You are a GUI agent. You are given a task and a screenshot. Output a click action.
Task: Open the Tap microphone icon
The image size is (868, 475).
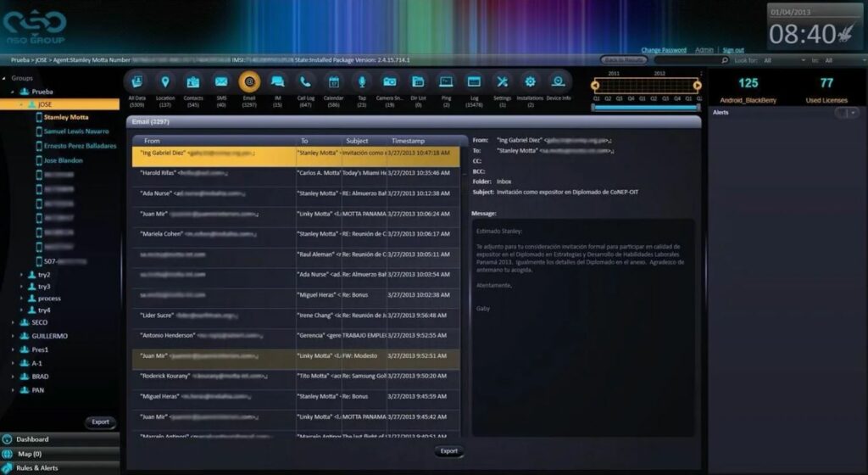361,82
